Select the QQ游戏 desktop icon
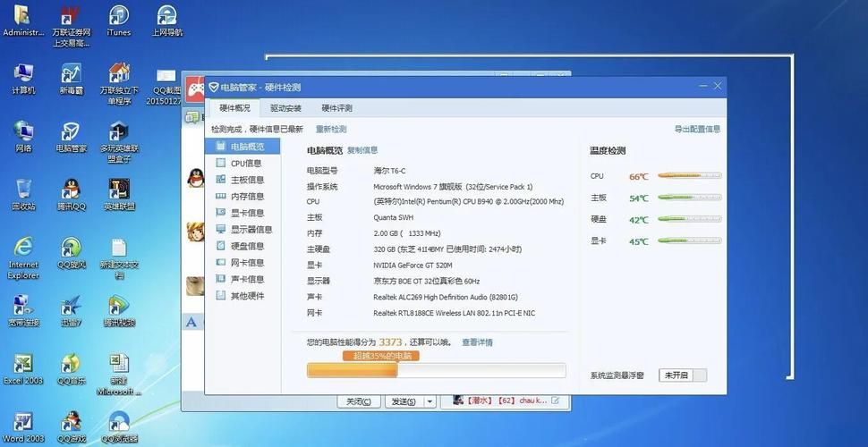 point(71,427)
